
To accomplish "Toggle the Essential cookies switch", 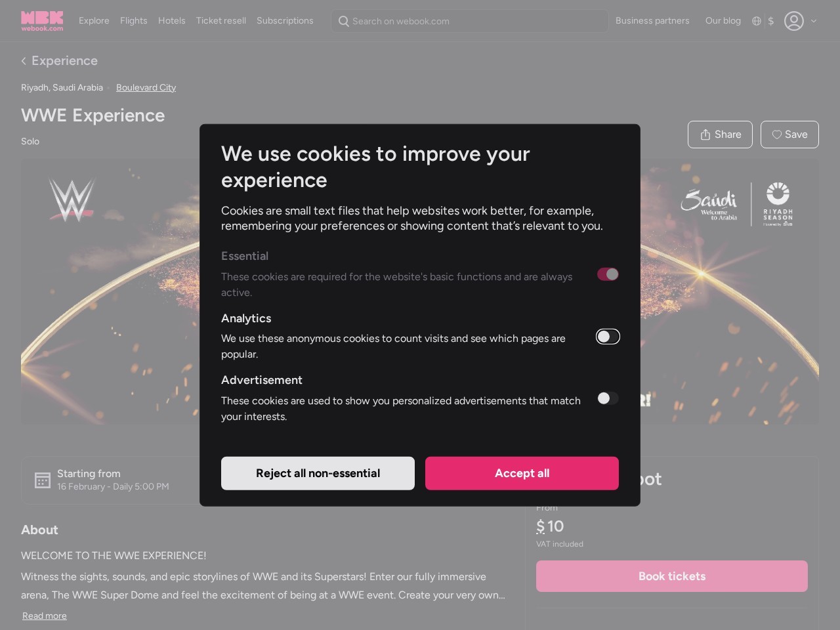I will (608, 274).
